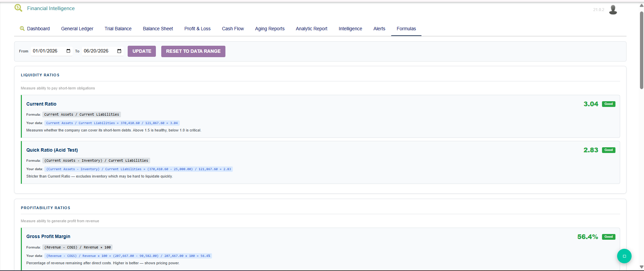644x271 pixels.
Task: Click RESET TO DATA RANGE button
Action: [193, 51]
